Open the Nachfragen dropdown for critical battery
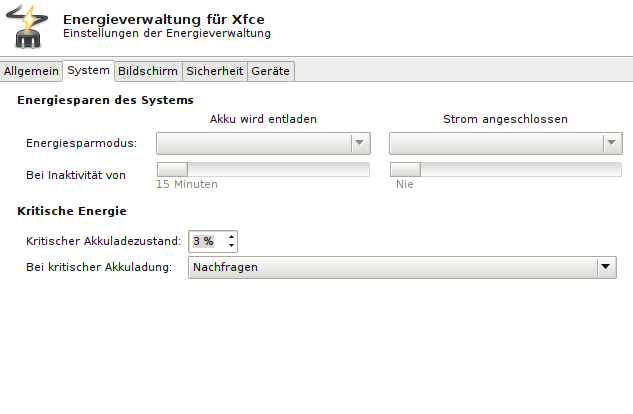The height and width of the screenshot is (414, 633). pos(402,267)
